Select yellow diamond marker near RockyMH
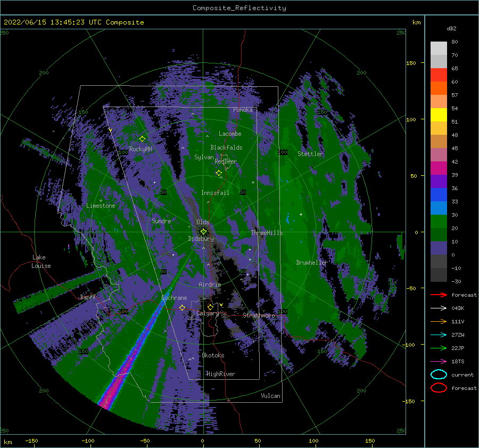This screenshot has width=479, height=448. click(x=142, y=139)
